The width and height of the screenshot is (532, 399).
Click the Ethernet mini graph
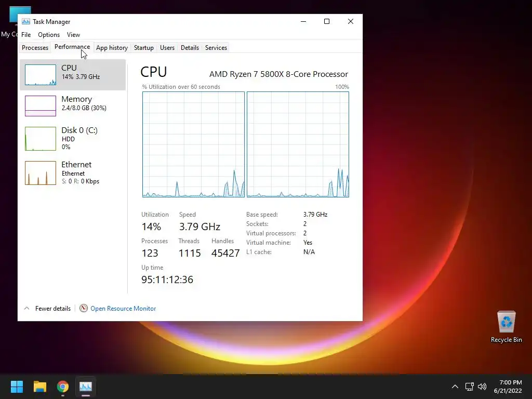pos(41,172)
